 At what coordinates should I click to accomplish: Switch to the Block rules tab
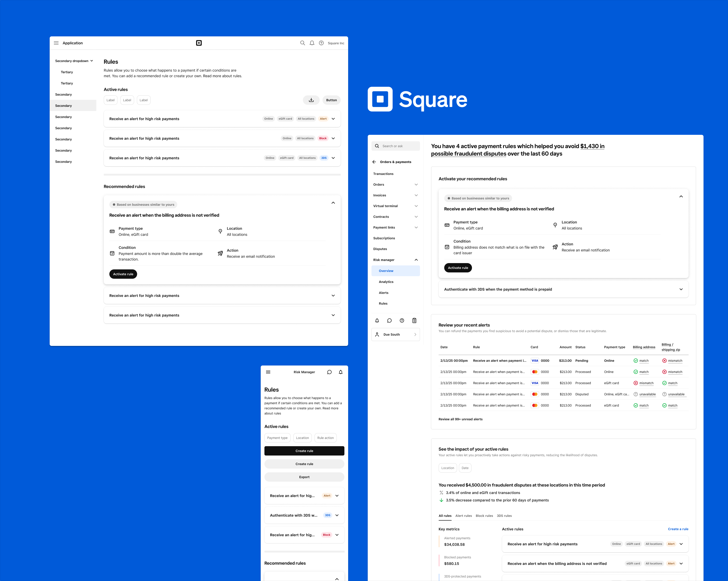coord(485,516)
